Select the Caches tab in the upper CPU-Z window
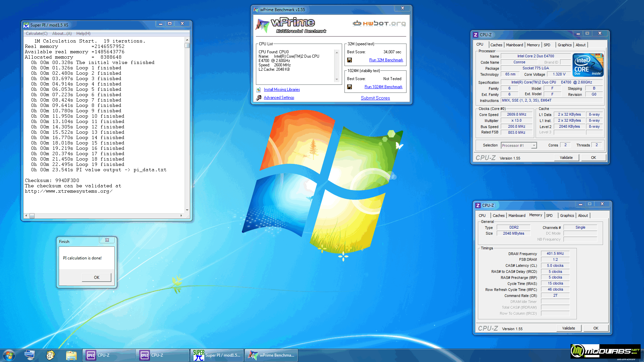 pyautogui.click(x=496, y=45)
